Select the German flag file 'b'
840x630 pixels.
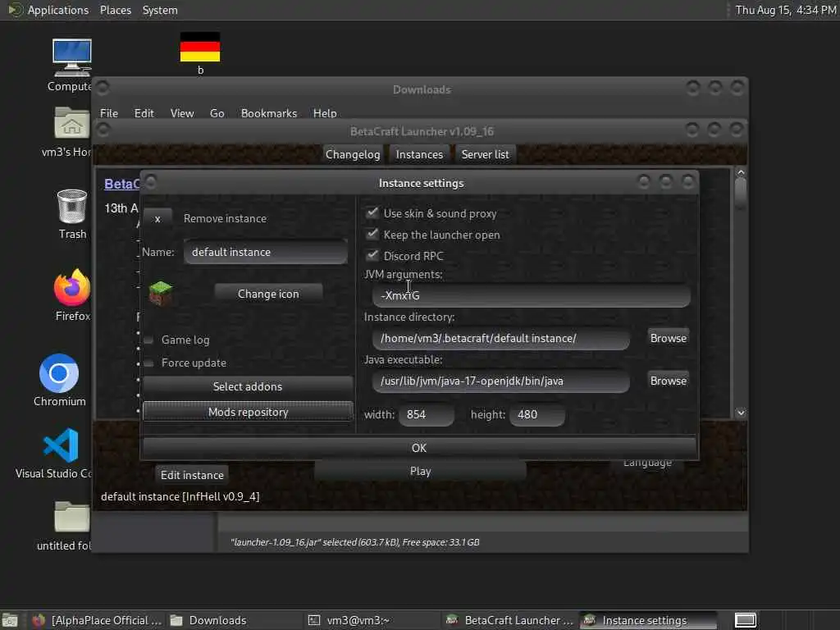click(200, 47)
